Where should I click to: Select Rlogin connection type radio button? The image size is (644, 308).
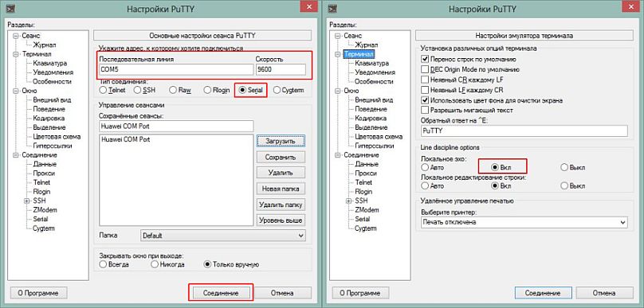[x=207, y=90]
